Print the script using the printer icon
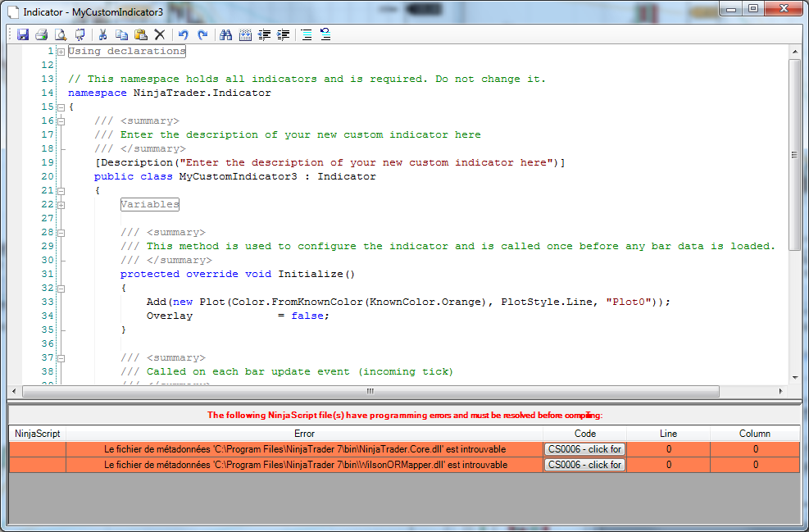The height and width of the screenshot is (532, 809). tap(42, 34)
